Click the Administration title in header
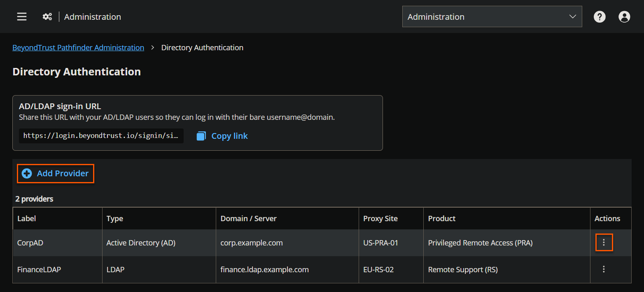 click(93, 17)
